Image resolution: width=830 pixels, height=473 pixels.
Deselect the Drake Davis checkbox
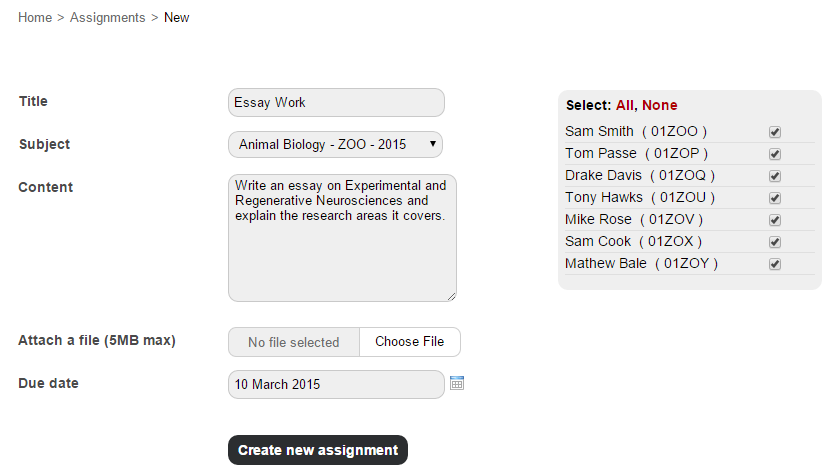tap(775, 176)
